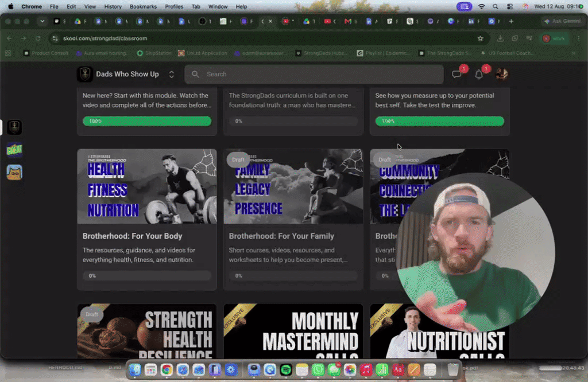Click the For Your Body 0% progress bar
588x382 pixels.
(146, 276)
